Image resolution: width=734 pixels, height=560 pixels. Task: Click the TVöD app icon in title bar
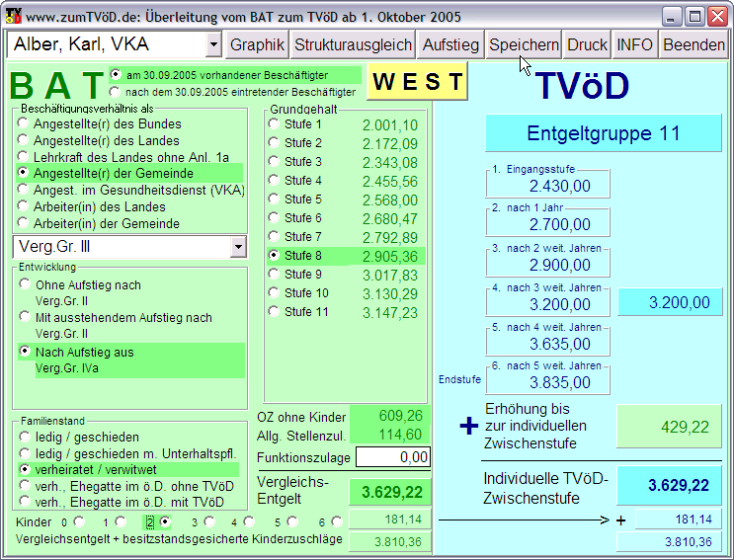[x=13, y=16]
